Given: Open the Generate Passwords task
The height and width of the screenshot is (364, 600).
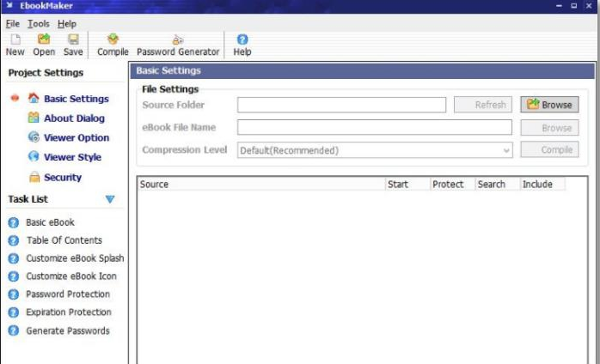Looking at the screenshot, I should 68,331.
